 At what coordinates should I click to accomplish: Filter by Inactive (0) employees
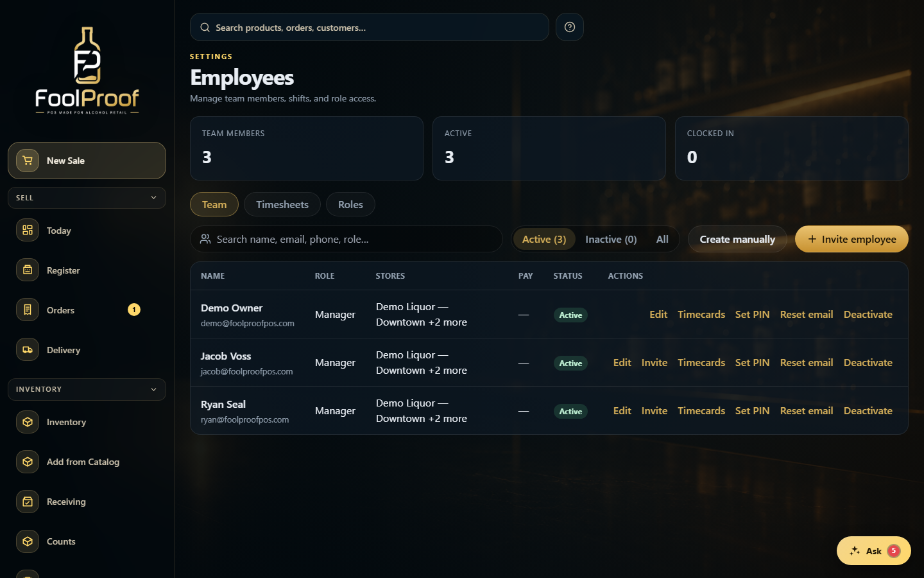pos(611,239)
